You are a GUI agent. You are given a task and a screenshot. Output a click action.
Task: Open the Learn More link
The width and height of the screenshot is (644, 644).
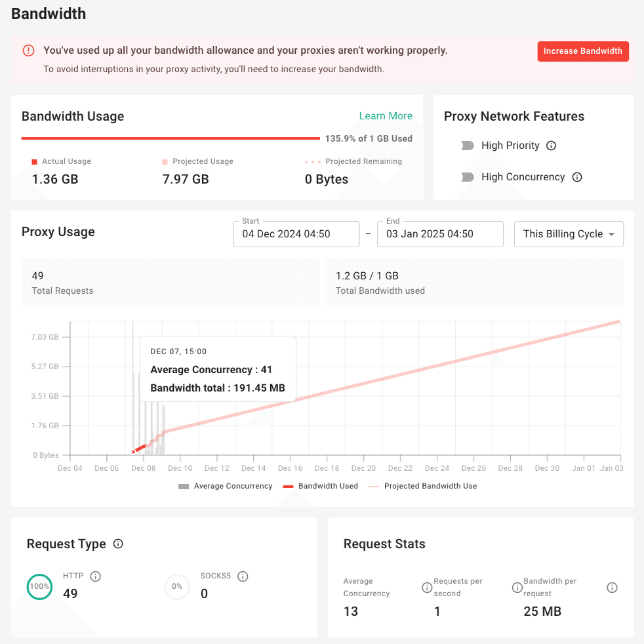(x=386, y=116)
